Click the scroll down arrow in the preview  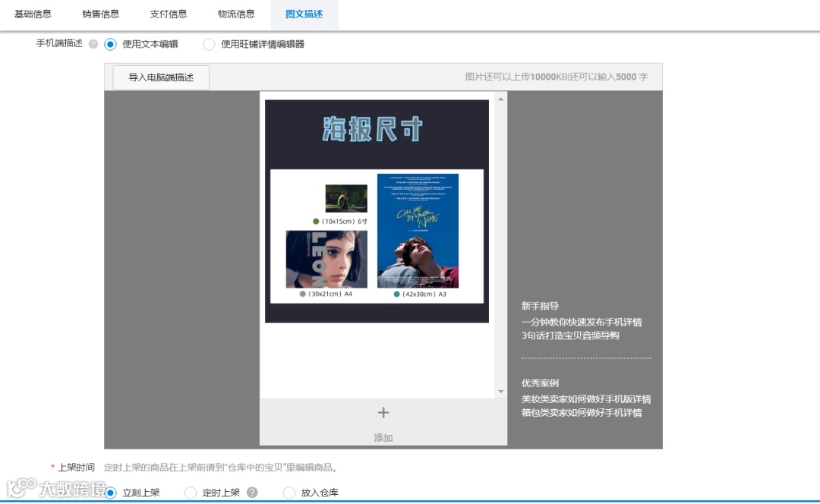click(x=501, y=391)
